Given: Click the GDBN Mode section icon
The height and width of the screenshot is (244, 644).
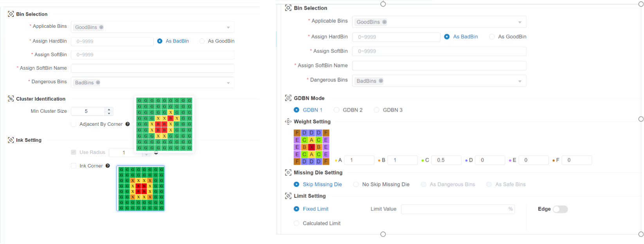Looking at the screenshot, I should tap(288, 98).
